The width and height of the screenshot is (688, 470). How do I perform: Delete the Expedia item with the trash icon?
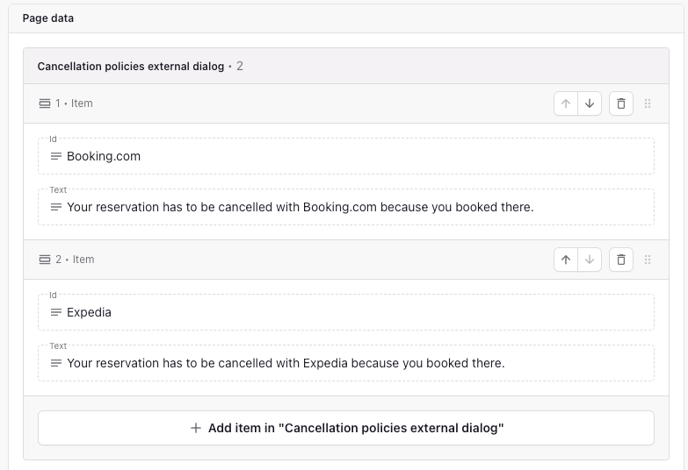(621, 259)
